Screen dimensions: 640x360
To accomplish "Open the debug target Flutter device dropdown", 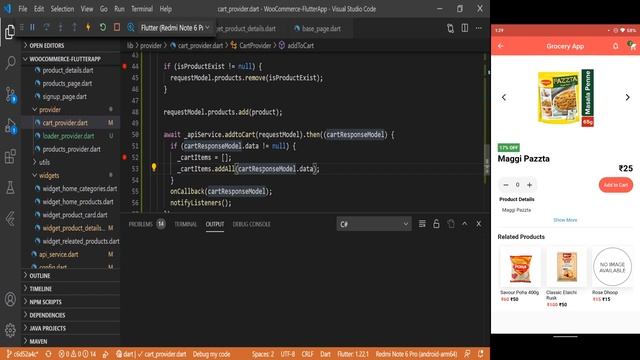I will 175,28.
